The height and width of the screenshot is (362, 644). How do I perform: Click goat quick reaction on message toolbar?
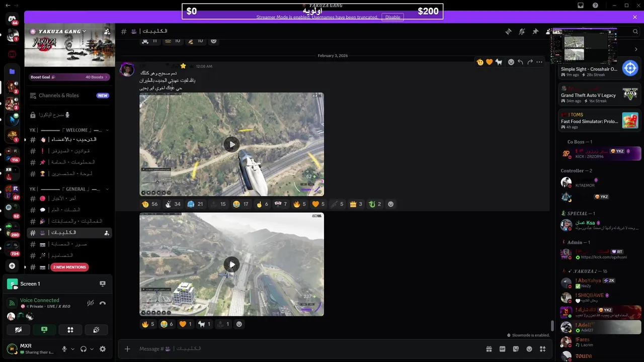(x=499, y=62)
